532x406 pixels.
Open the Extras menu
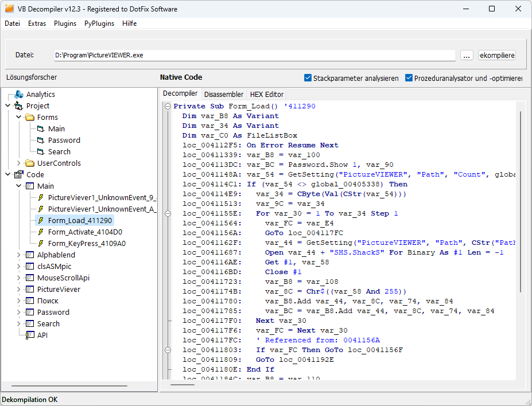click(x=37, y=24)
